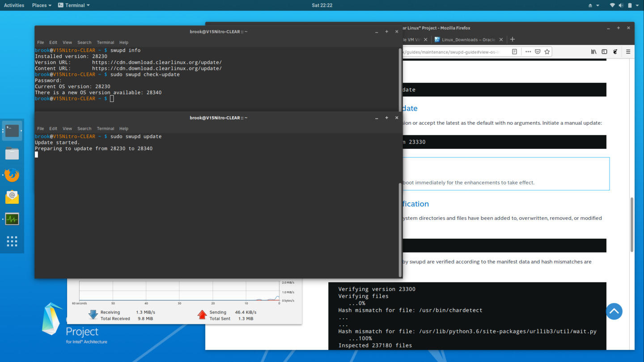Click the Receiving download arrow icon
Screen dimensions: 644x362
(93, 315)
